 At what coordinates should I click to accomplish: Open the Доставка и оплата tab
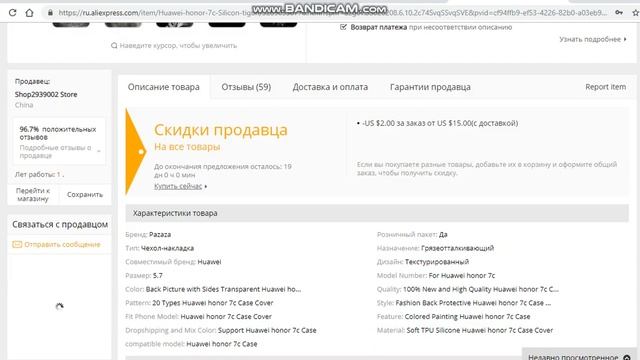[330, 87]
